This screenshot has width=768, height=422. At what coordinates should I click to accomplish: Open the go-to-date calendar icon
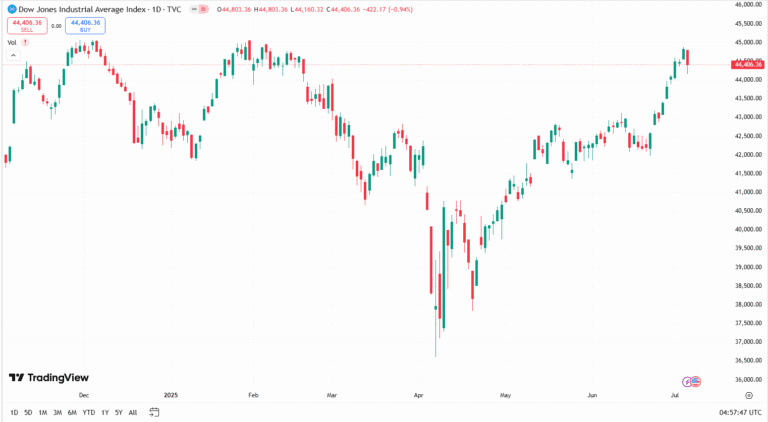(155, 412)
